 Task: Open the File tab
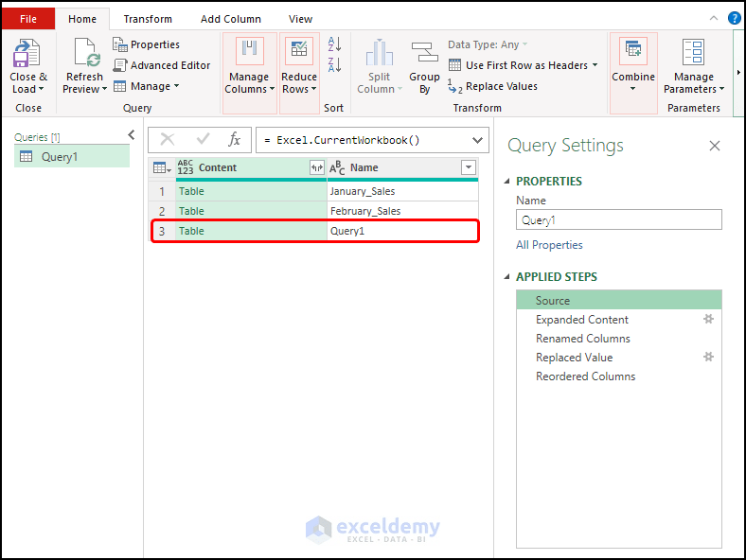[x=28, y=19]
